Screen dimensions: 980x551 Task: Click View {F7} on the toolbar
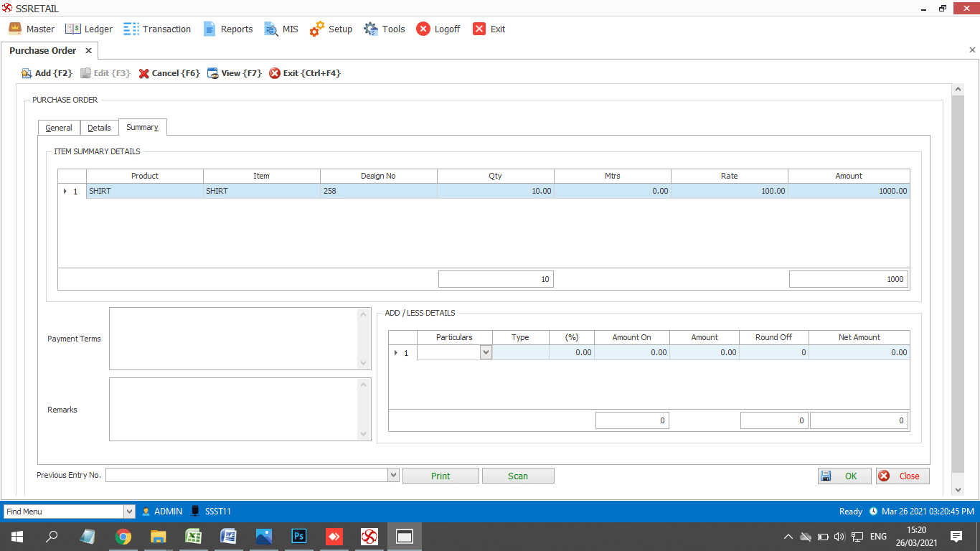(213, 72)
